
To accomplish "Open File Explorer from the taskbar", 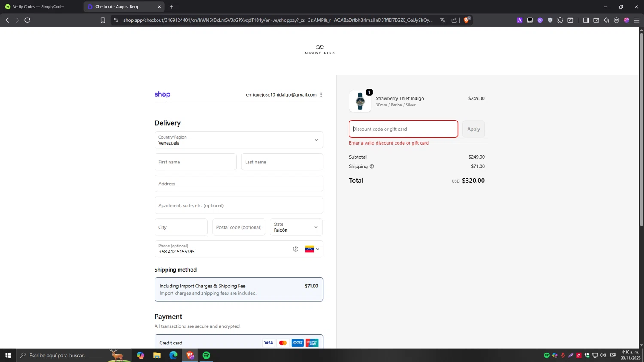I will click(x=157, y=355).
